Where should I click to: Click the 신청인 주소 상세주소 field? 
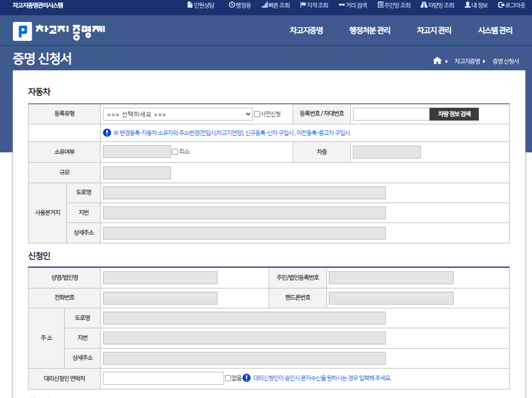pyautogui.click(x=244, y=359)
